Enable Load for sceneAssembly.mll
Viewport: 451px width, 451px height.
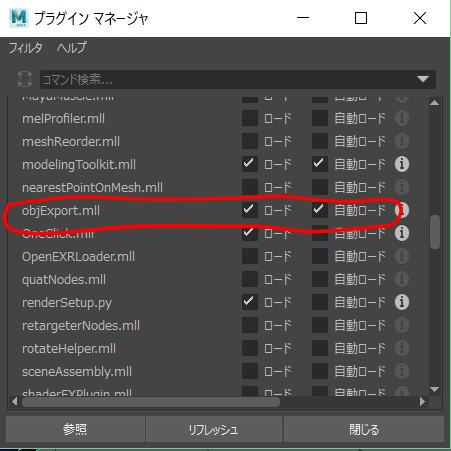click(250, 371)
